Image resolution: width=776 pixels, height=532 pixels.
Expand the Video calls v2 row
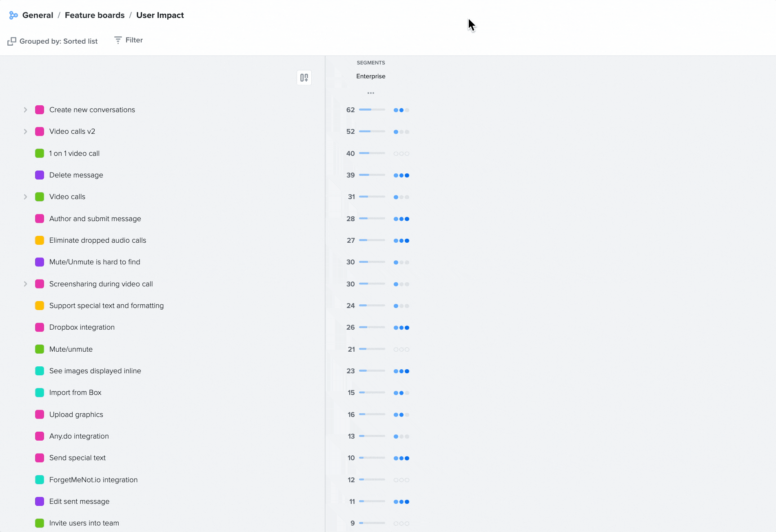click(25, 131)
